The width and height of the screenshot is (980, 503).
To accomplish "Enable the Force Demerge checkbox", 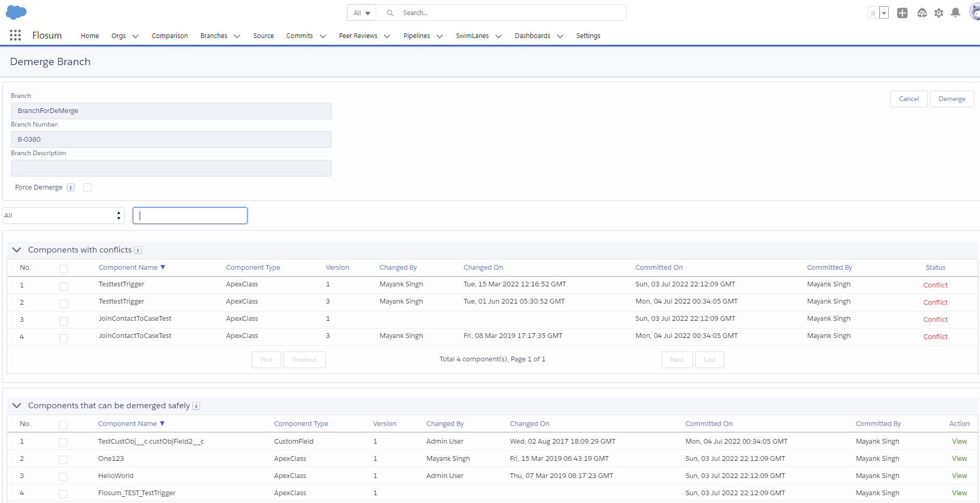I will coord(88,187).
